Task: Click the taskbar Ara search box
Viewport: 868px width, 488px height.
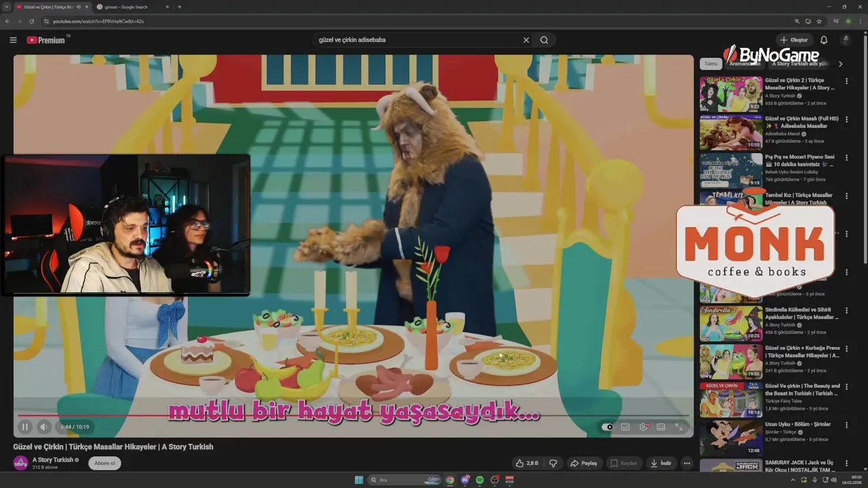Action: click(x=406, y=480)
